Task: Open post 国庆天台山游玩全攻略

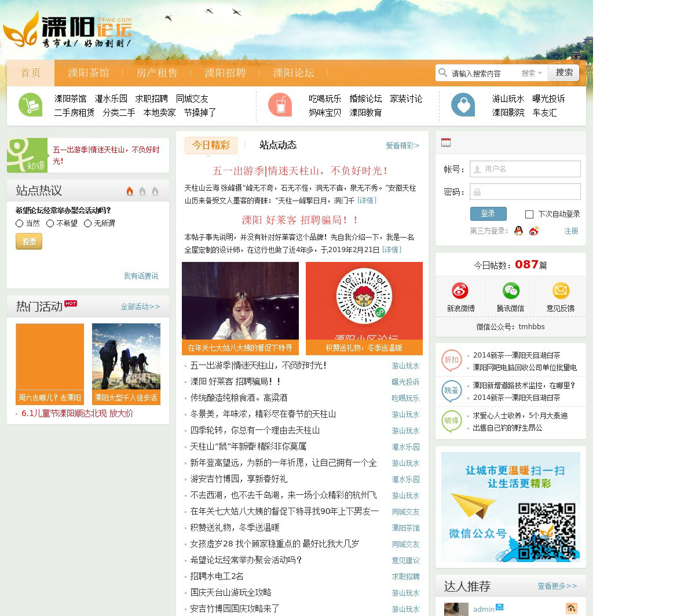Action: [231, 592]
